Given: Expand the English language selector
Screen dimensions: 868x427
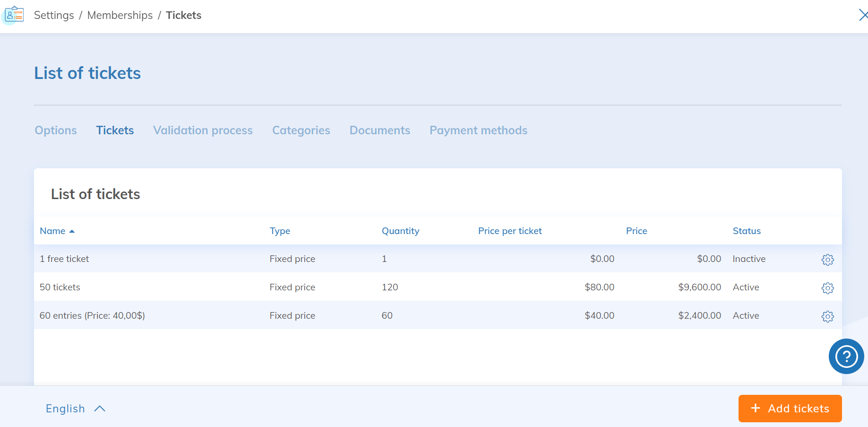Looking at the screenshot, I should 75,409.
